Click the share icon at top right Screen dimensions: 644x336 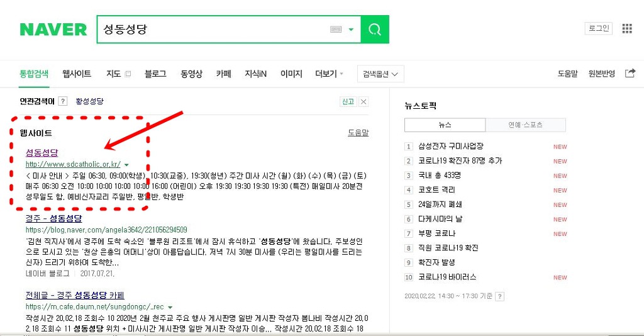pos(630,73)
